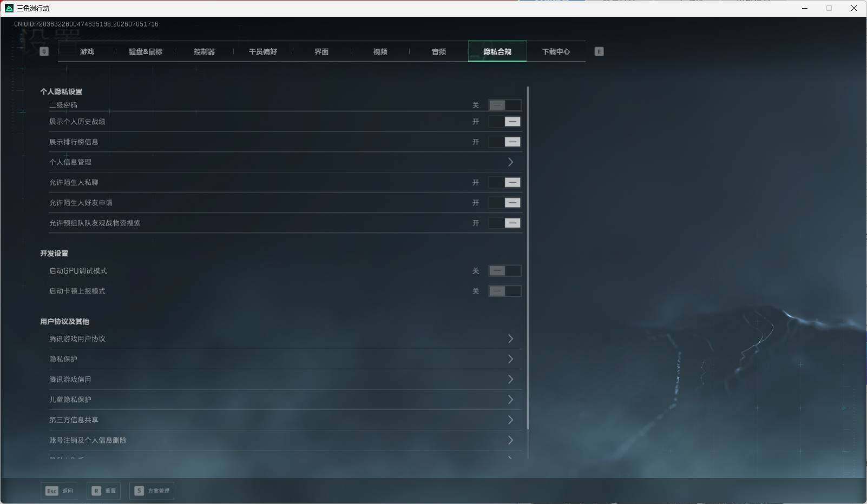Open the 第三方信息共享 link text
The image size is (867, 504).
(74, 420)
